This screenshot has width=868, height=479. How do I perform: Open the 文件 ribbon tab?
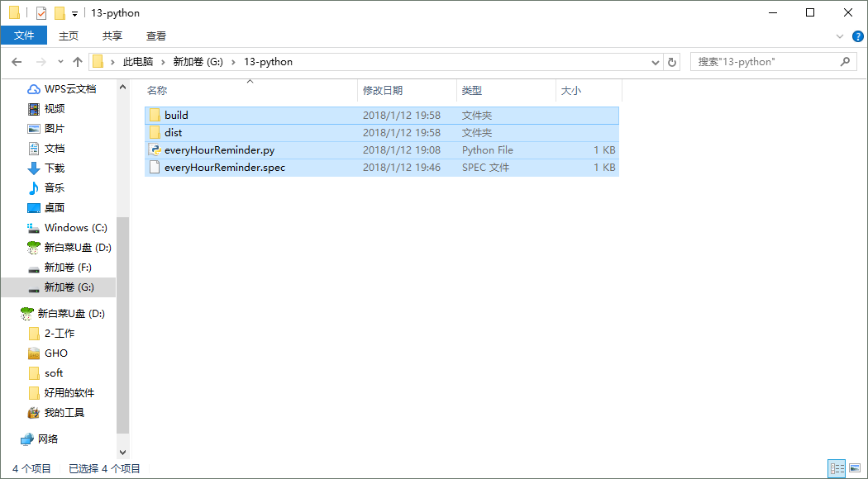tap(24, 36)
